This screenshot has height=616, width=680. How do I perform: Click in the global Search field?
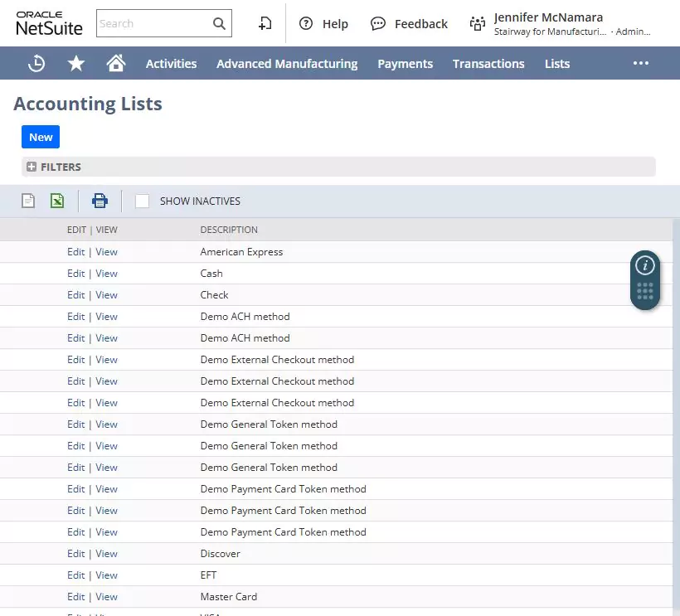click(153, 24)
